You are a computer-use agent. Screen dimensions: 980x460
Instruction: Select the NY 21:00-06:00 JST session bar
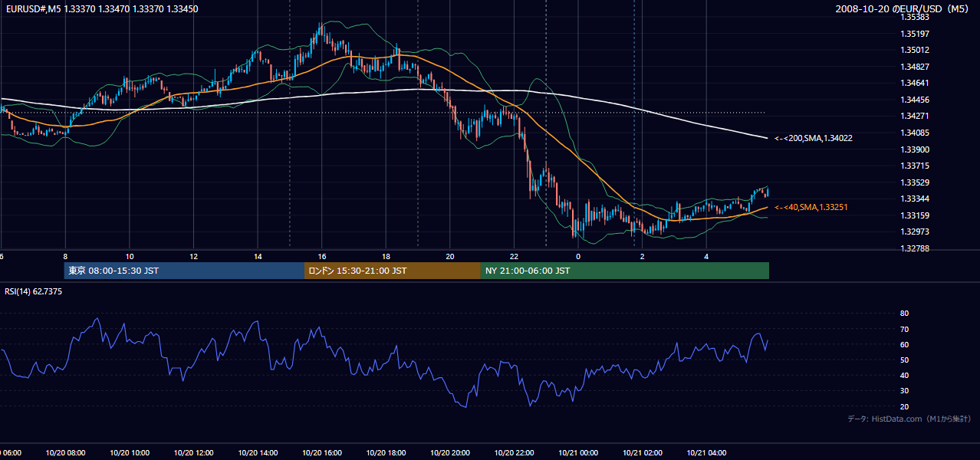[x=625, y=271]
